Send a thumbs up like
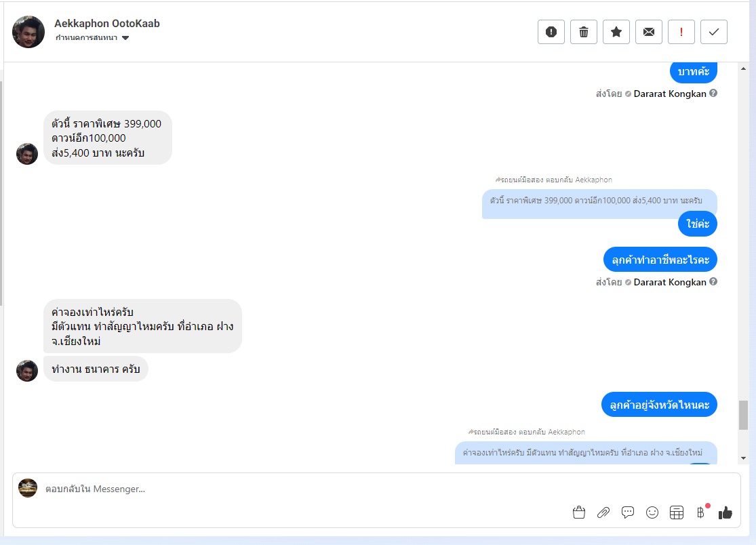 pyautogui.click(x=725, y=512)
